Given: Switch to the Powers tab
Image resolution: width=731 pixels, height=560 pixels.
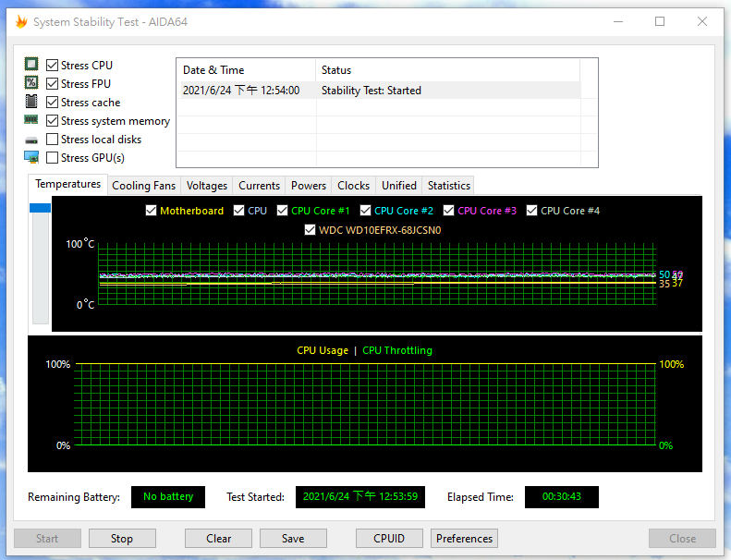Looking at the screenshot, I should 309,186.
